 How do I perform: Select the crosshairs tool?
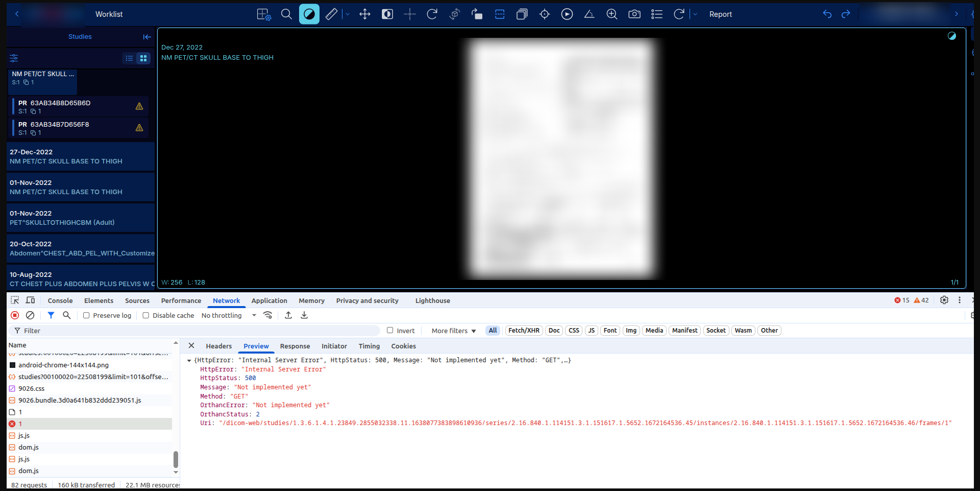click(410, 14)
